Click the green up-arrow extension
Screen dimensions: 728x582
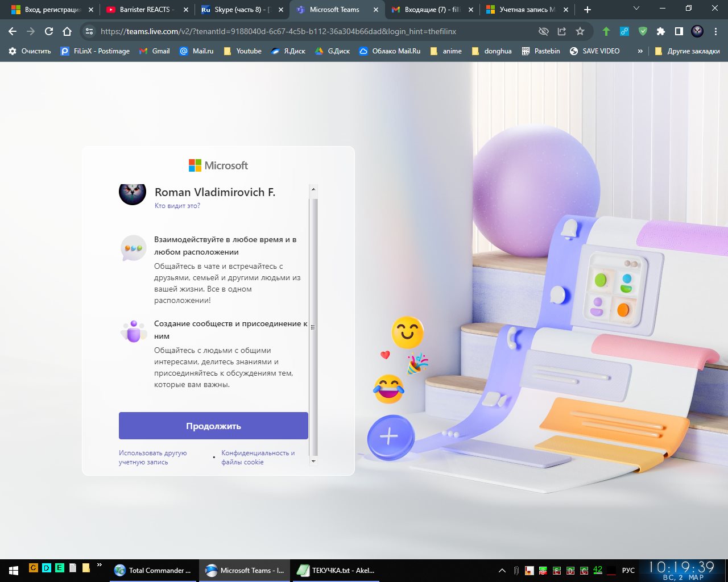tap(606, 31)
